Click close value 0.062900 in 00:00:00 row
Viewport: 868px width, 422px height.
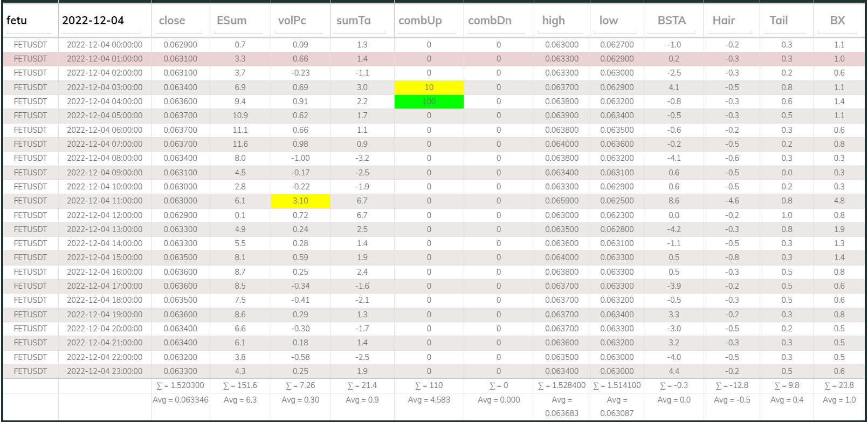tap(181, 45)
